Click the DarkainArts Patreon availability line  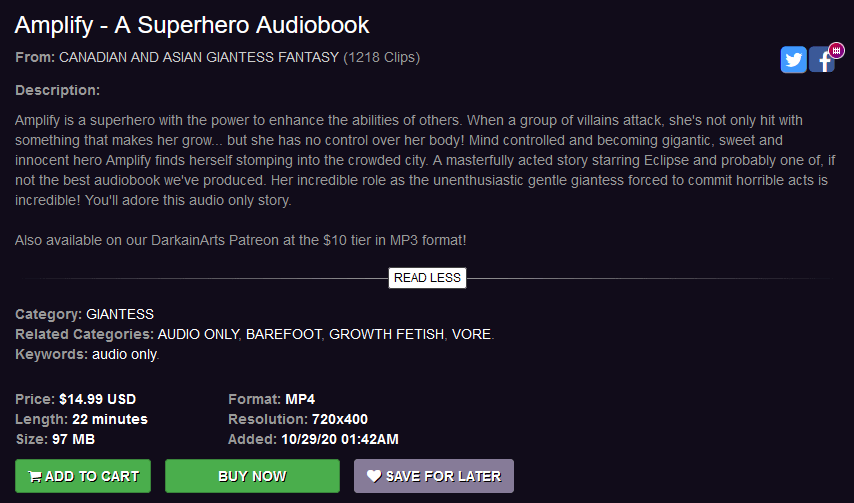pyautogui.click(x=241, y=241)
